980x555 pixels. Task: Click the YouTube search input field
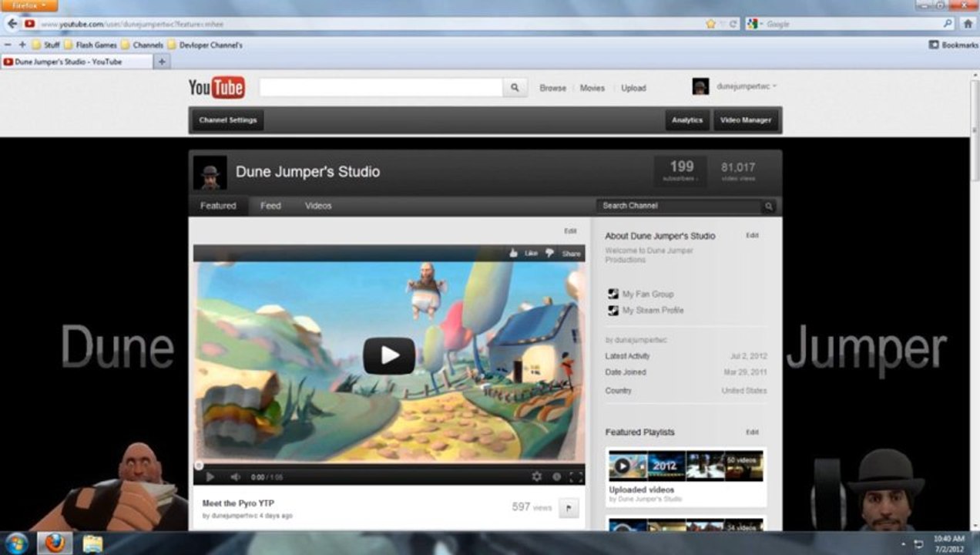[381, 88]
